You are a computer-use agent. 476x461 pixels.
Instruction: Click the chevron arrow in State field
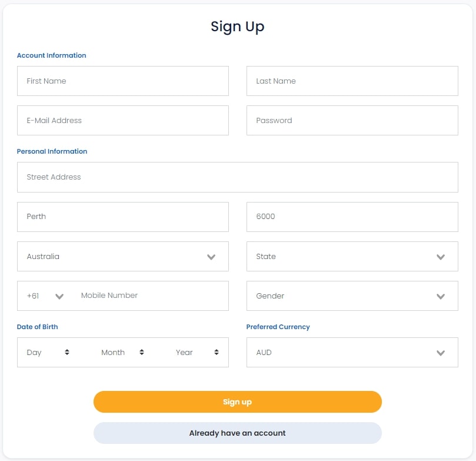(441, 257)
